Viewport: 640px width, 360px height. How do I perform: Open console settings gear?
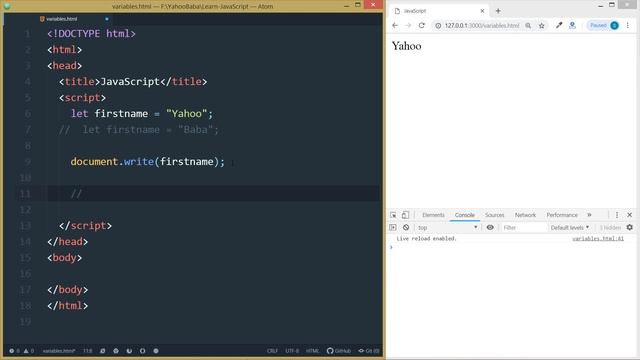629,227
